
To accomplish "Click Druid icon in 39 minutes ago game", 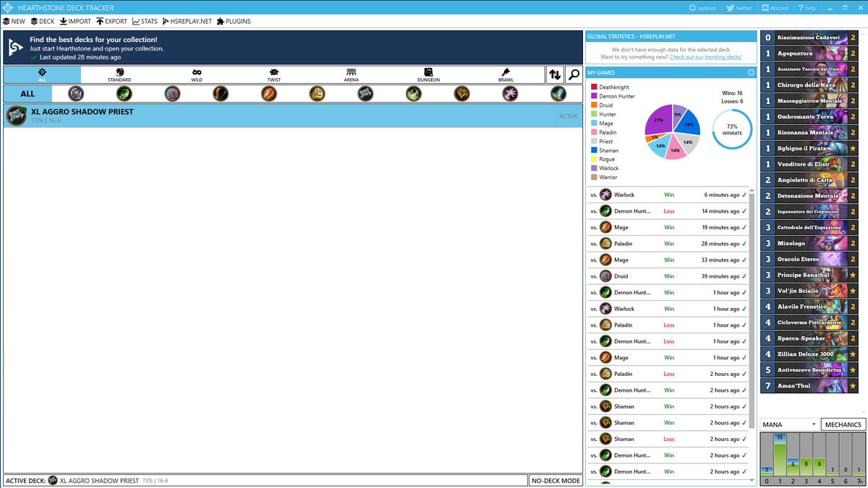I will 605,276.
